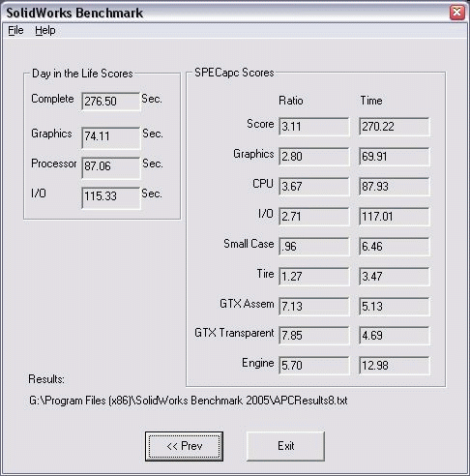Click the GTX Assem time field 5.13
The height and width of the screenshot is (476, 470).
click(x=395, y=307)
